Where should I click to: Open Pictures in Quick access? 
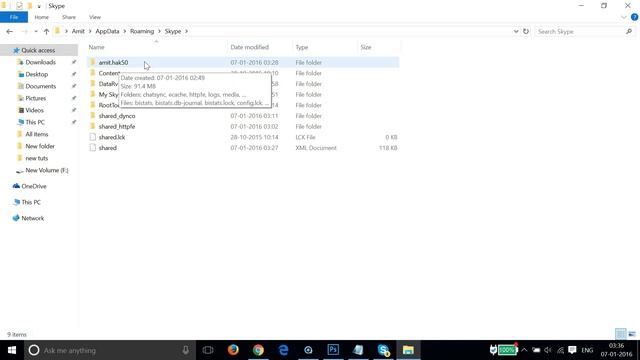click(x=36, y=98)
